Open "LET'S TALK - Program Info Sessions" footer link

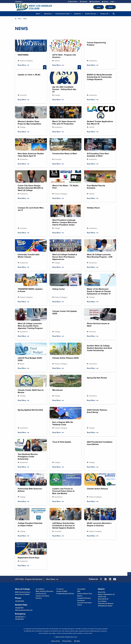coord(29,579)
